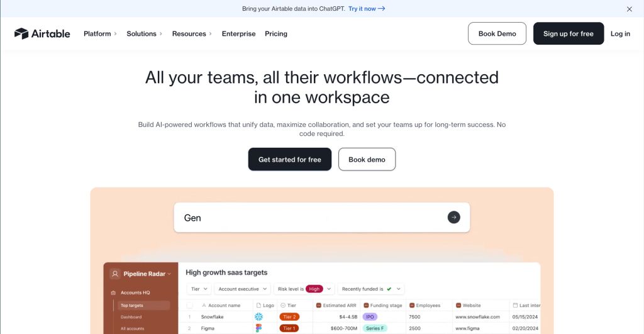Toggle the select-all checkbox in table header
The height and width of the screenshot is (334, 644).
pos(189,305)
